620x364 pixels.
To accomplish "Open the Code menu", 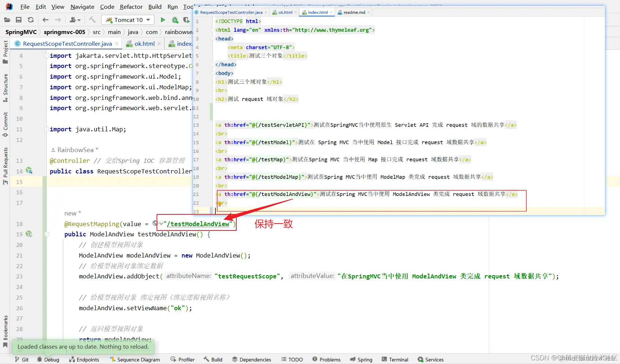I will click(x=107, y=7).
